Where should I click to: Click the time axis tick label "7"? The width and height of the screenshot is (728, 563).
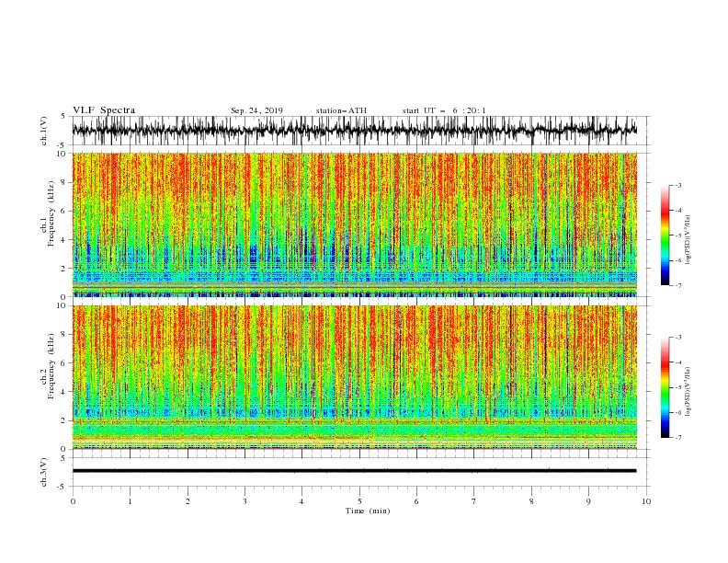pos(474,501)
